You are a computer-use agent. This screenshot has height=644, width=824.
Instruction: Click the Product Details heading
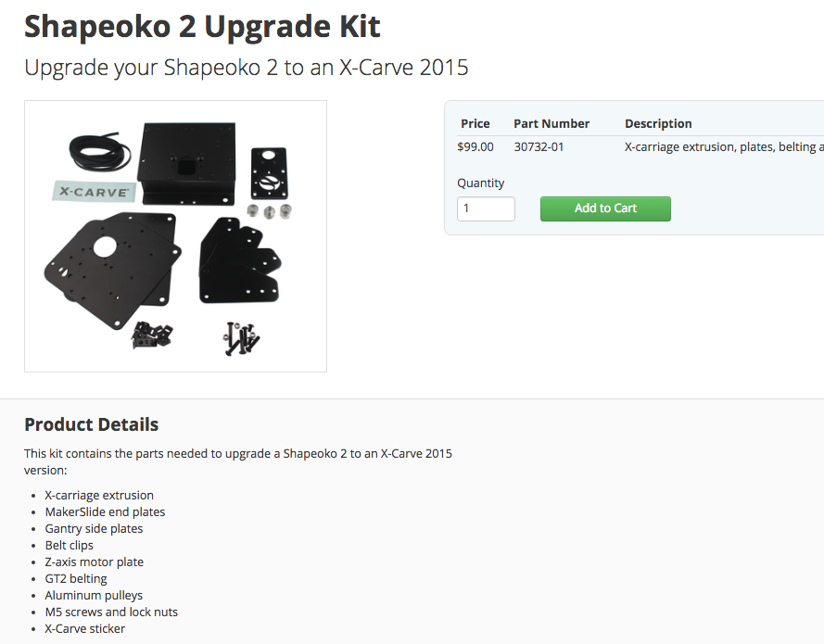pyautogui.click(x=92, y=424)
